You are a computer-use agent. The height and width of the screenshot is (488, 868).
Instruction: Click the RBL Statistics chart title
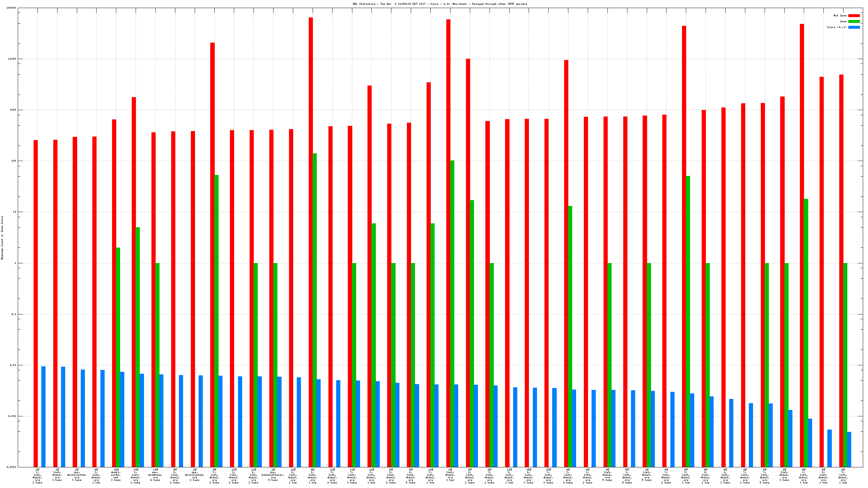tap(439, 4)
